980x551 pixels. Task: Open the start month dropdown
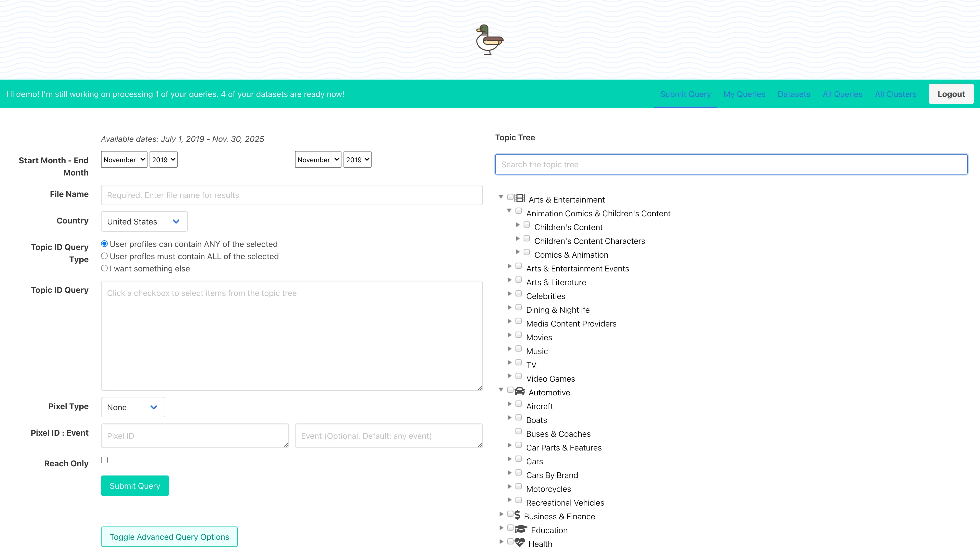click(123, 159)
